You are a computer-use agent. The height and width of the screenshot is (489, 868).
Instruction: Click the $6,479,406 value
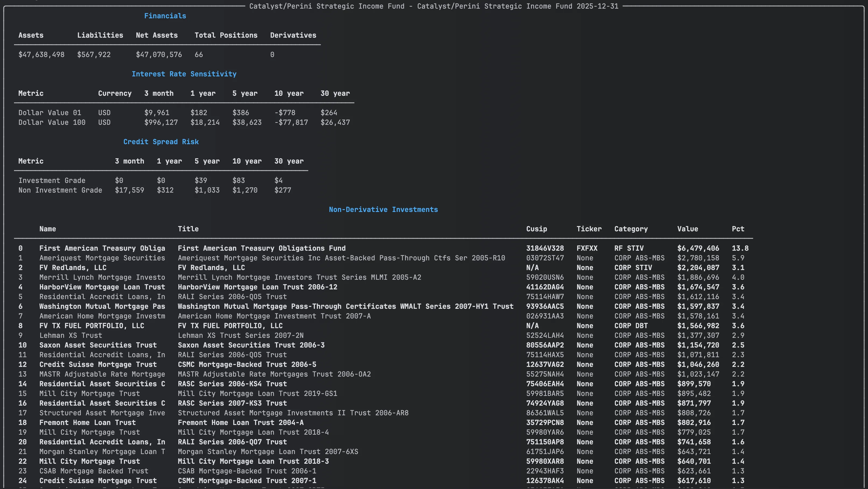[x=698, y=248]
